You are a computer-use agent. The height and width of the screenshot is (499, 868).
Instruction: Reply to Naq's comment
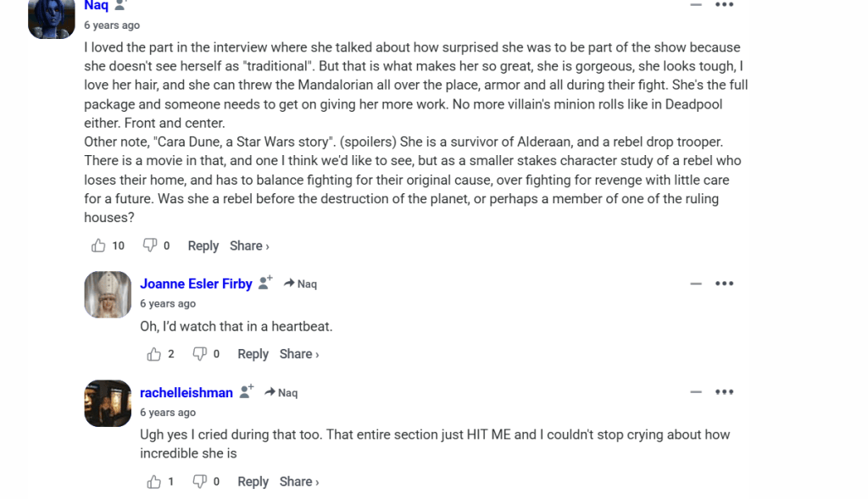click(x=203, y=246)
